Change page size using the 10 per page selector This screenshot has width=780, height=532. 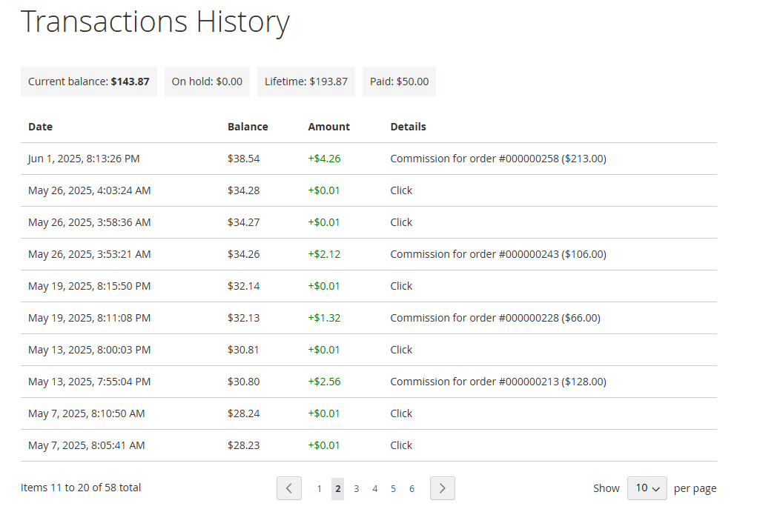tap(647, 488)
